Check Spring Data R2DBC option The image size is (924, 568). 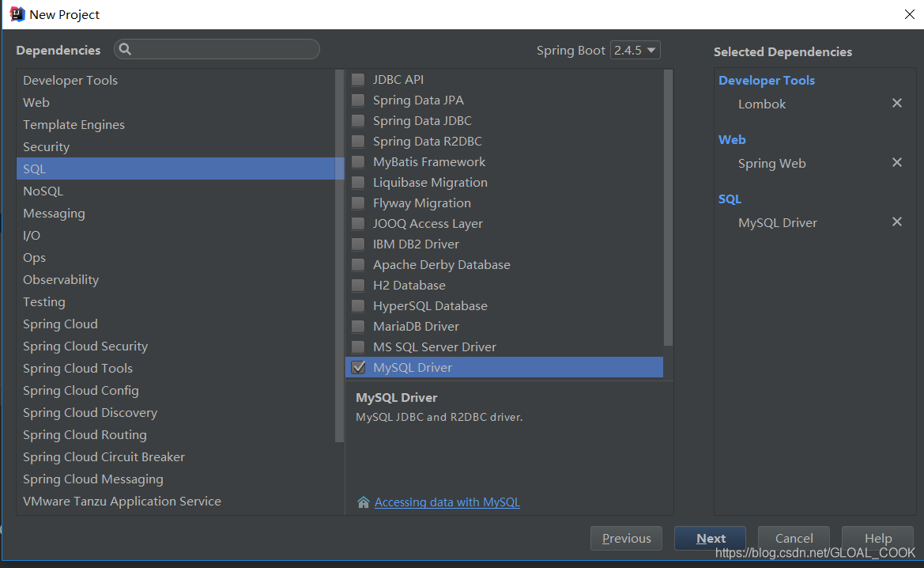358,142
